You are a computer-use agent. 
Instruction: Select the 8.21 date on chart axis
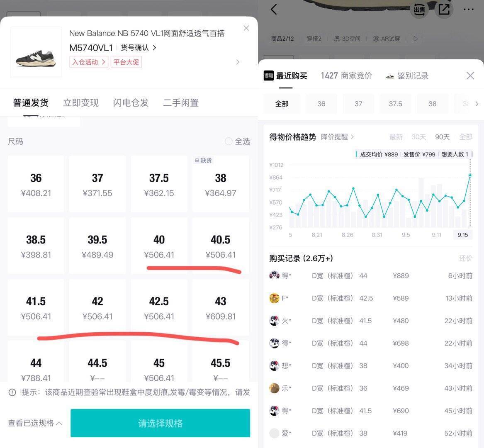pos(317,235)
